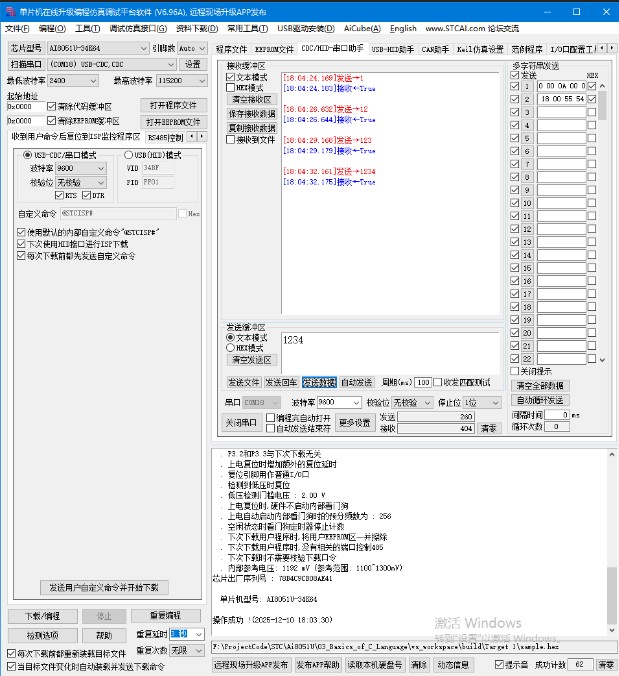Click the up arrow of the log output scrollbar

612,454
